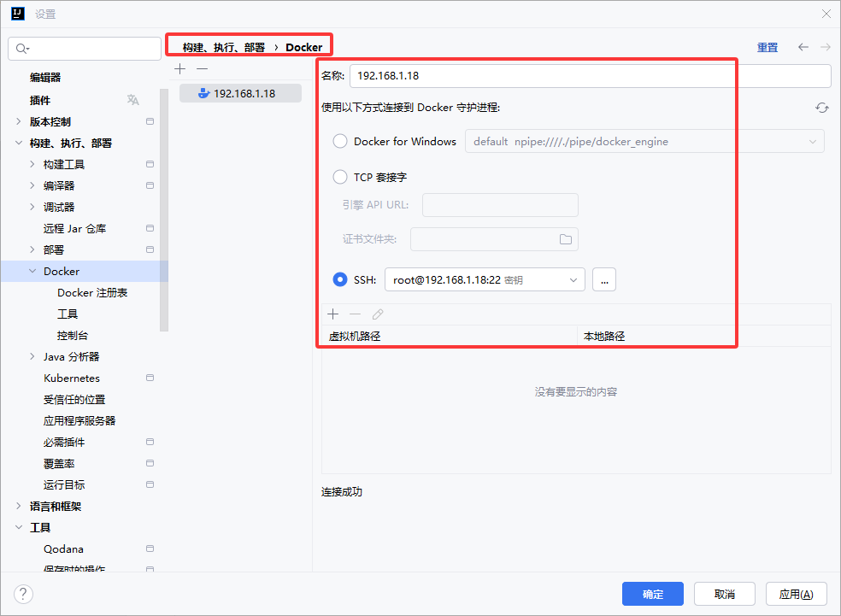Collapse the Docker tree node
This screenshot has height=616, width=841.
[x=32, y=271]
